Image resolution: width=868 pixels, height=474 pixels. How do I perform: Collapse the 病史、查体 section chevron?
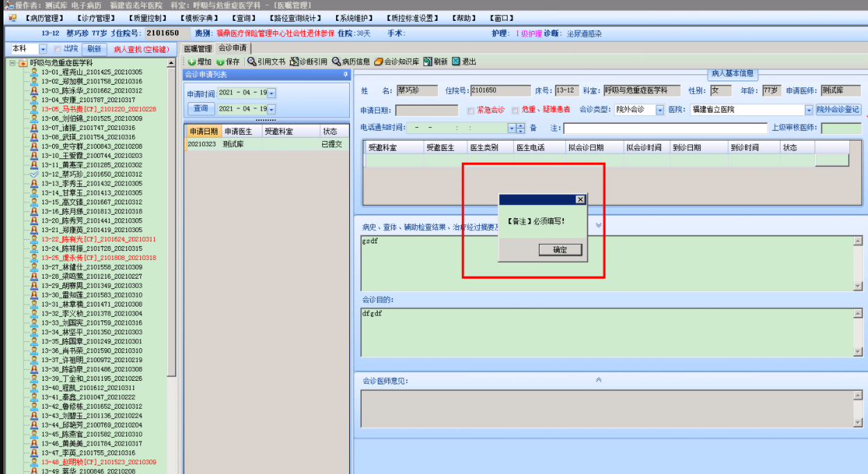tap(599, 225)
